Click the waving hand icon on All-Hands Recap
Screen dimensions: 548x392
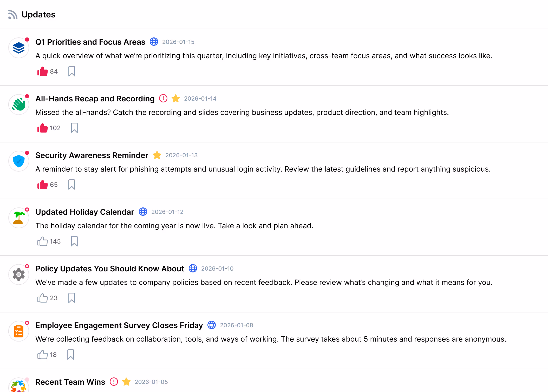click(x=18, y=104)
